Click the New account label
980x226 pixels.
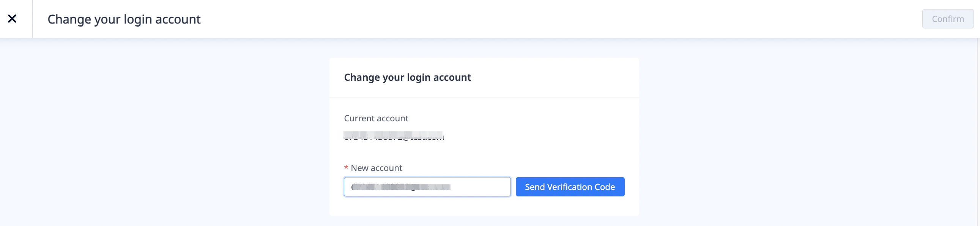point(376,168)
